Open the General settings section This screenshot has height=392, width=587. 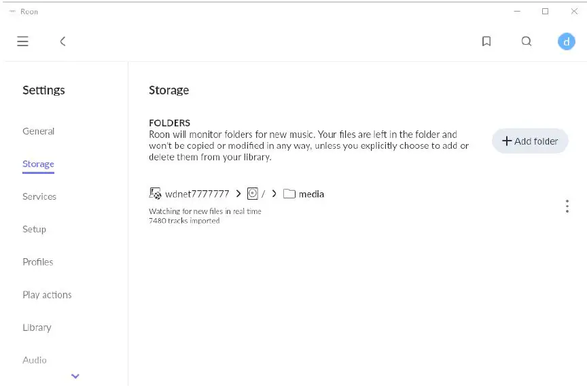pos(38,131)
